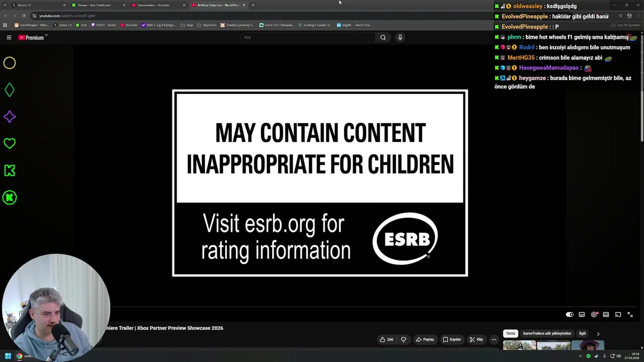The height and width of the screenshot is (362, 644).
Task: Dislike the video with the thumbs-down
Action: tap(404, 339)
